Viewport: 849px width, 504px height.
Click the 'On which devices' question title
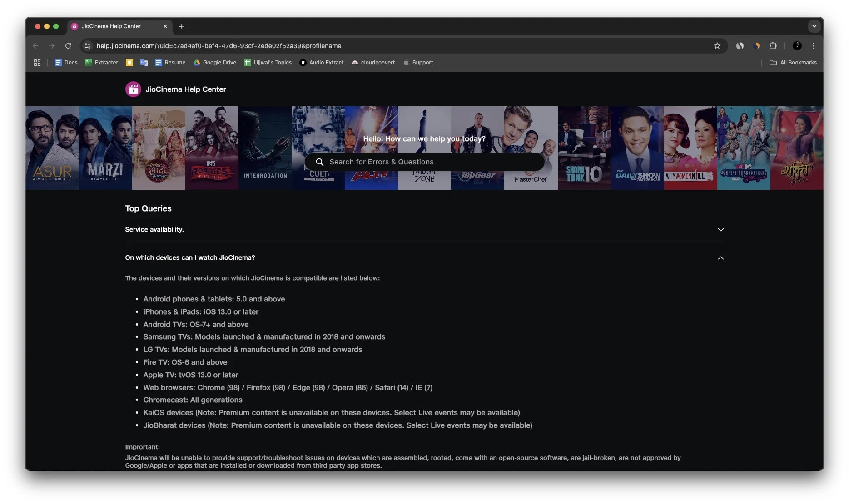(x=190, y=258)
